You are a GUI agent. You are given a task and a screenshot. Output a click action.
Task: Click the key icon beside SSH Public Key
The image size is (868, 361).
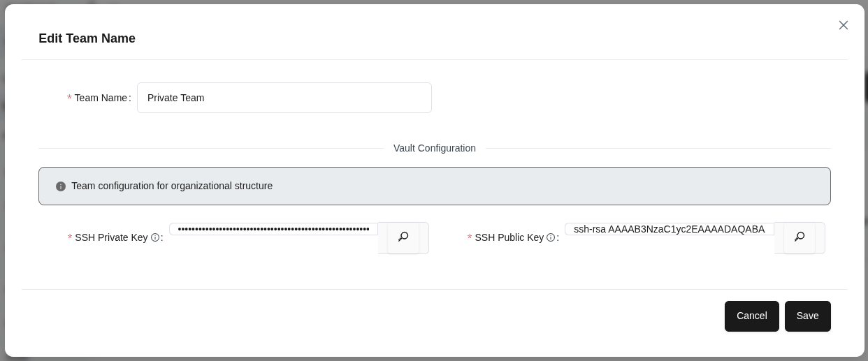tap(800, 237)
